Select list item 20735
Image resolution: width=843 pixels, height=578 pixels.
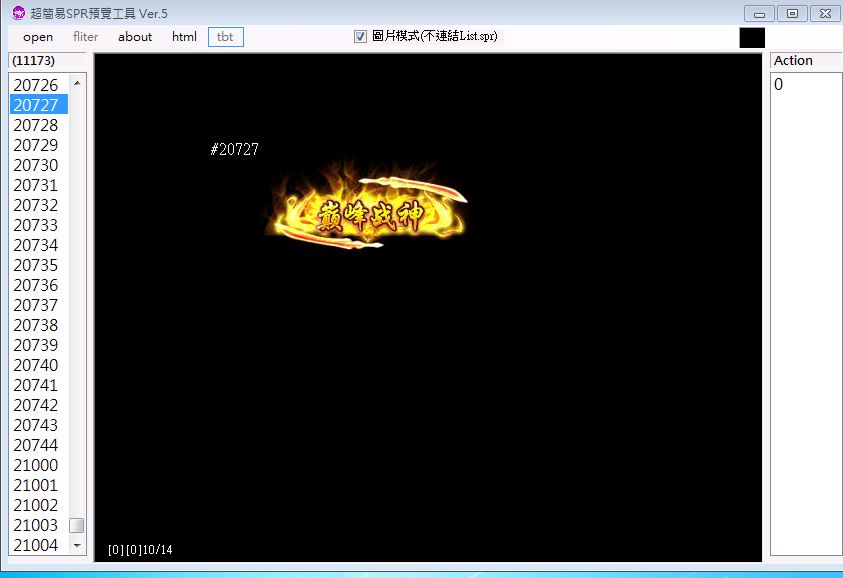pyautogui.click(x=39, y=265)
